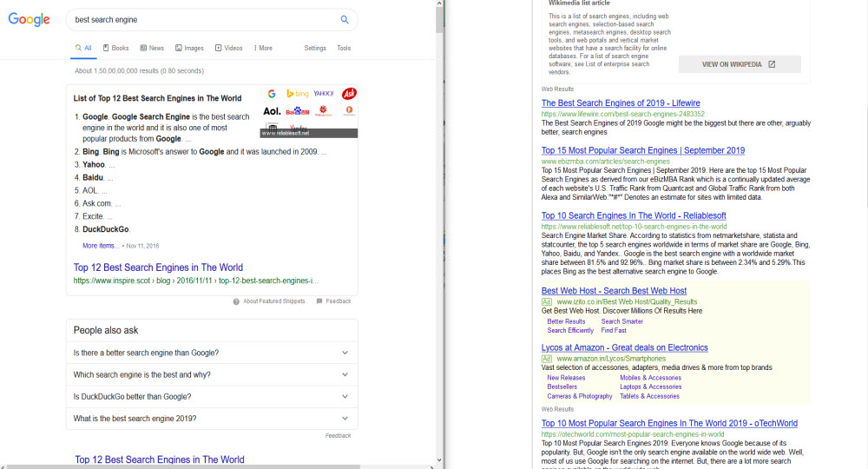Click the VIEW ON WIKIPEDIA button
The height and width of the screenshot is (469, 868).
tap(740, 64)
